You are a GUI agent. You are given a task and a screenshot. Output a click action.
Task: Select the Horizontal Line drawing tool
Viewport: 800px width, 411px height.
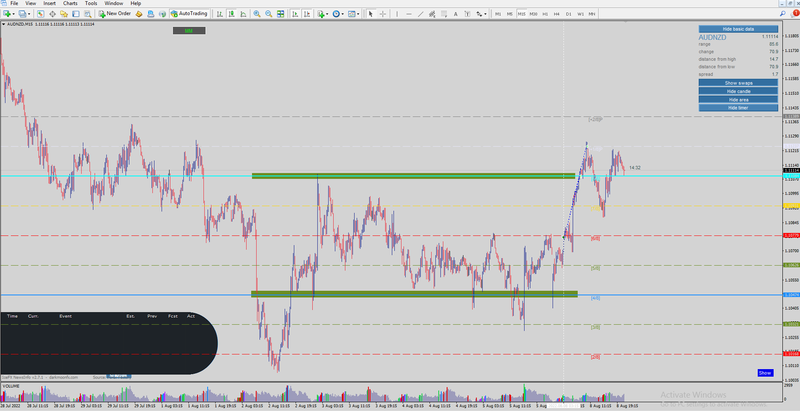409,14
